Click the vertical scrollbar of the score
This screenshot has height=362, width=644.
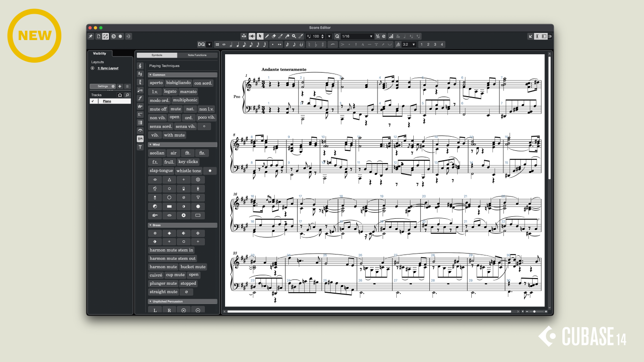[549, 118]
